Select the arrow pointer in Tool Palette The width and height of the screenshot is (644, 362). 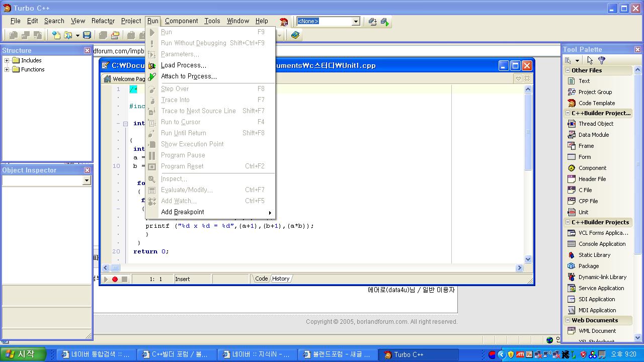(x=590, y=60)
